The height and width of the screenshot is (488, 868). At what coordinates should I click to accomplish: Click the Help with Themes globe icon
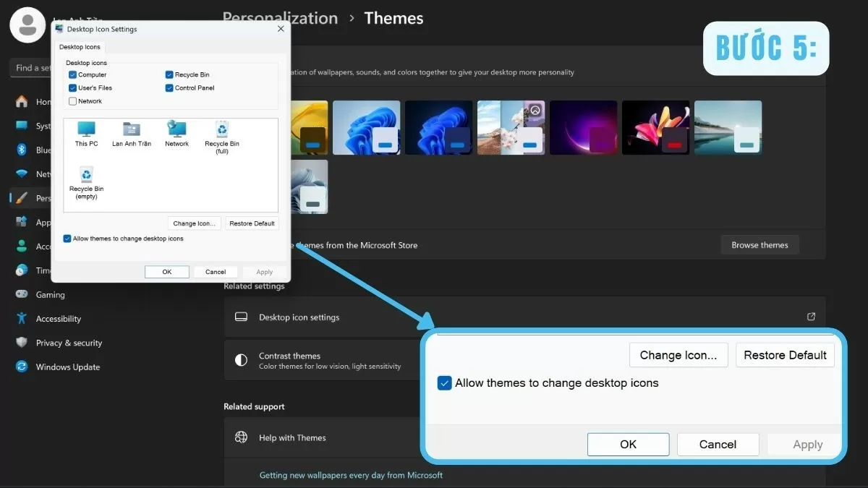[241, 437]
